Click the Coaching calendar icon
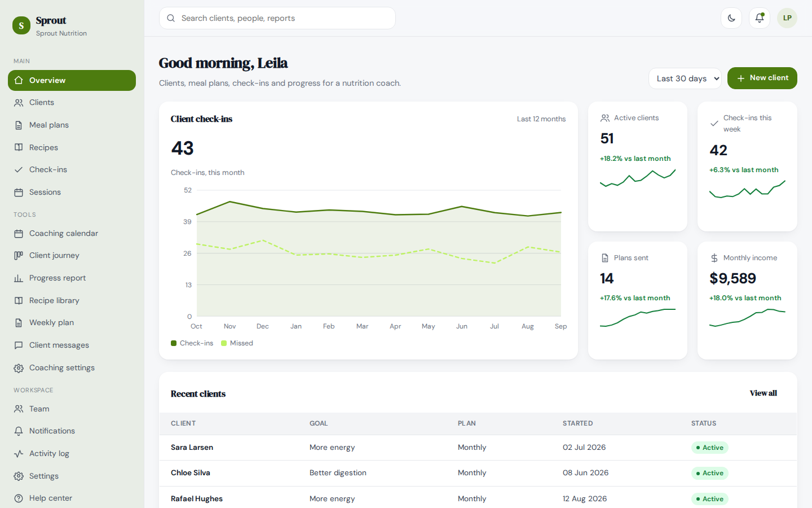 click(x=19, y=234)
